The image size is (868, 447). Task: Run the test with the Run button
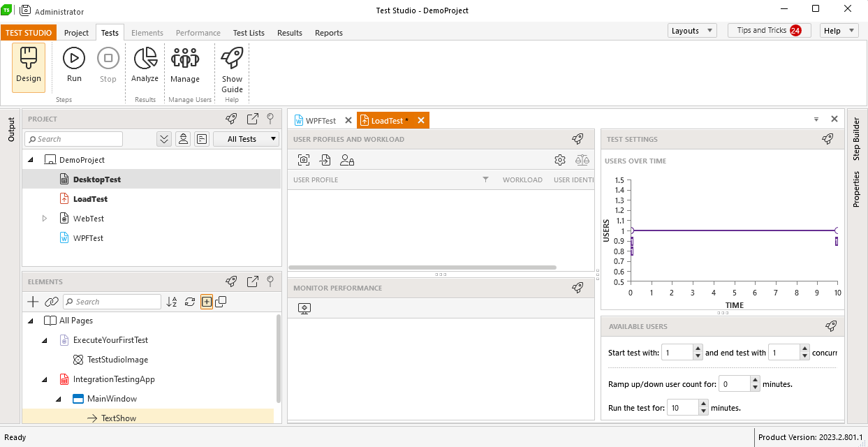[74, 67]
